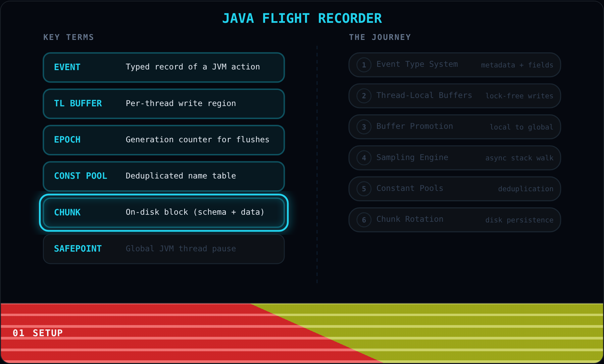Select the highlighted CHUNK card

tap(164, 213)
